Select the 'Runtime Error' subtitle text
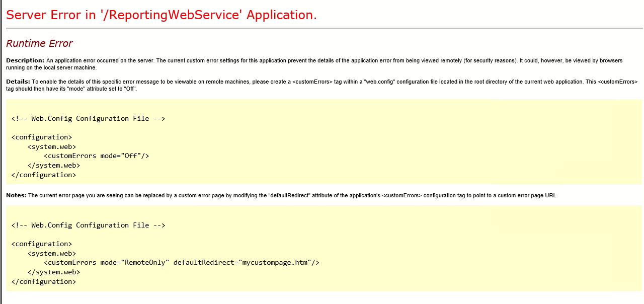This screenshot has height=304, width=644. [39, 43]
